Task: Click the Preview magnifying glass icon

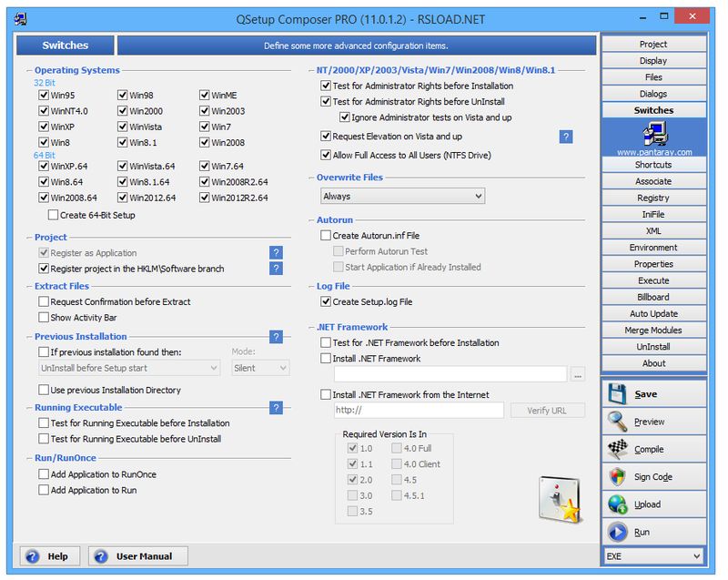Action: point(618,422)
